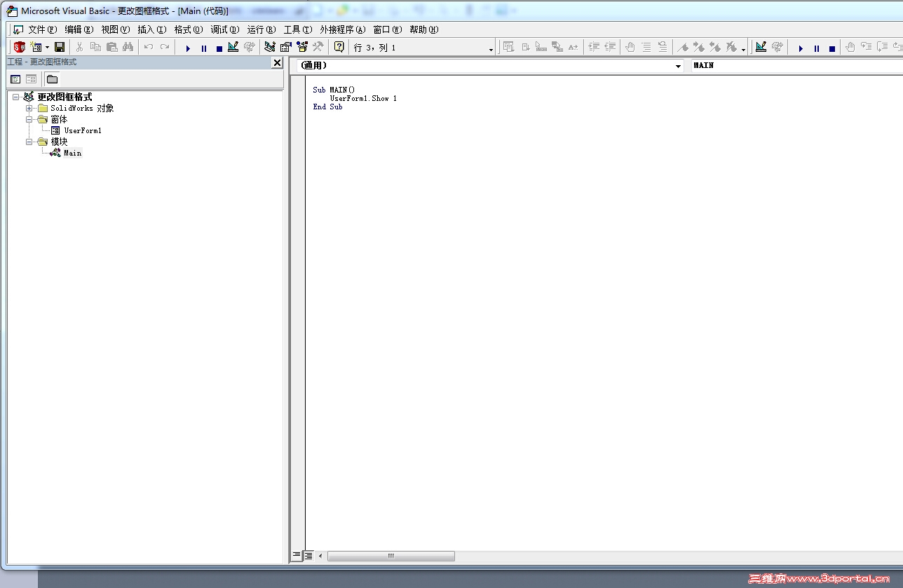Open the 调试 menu
Image resolution: width=903 pixels, height=588 pixels.
(225, 29)
